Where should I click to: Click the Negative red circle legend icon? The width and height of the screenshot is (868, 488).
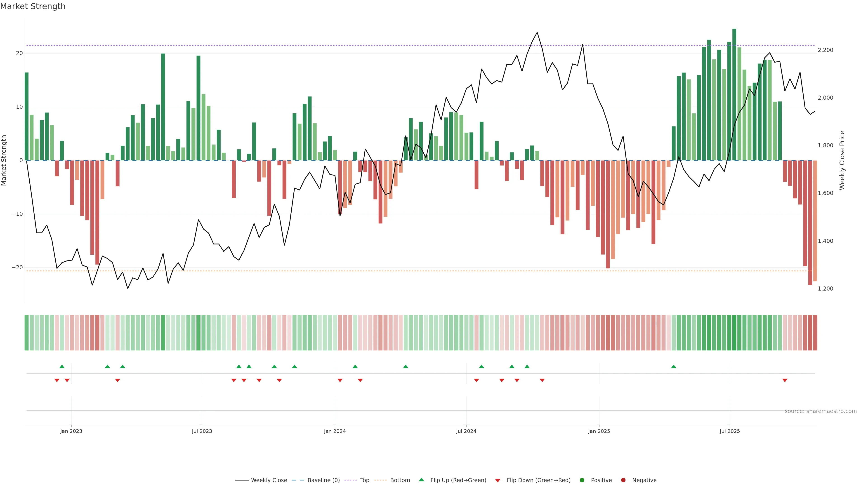click(623, 480)
